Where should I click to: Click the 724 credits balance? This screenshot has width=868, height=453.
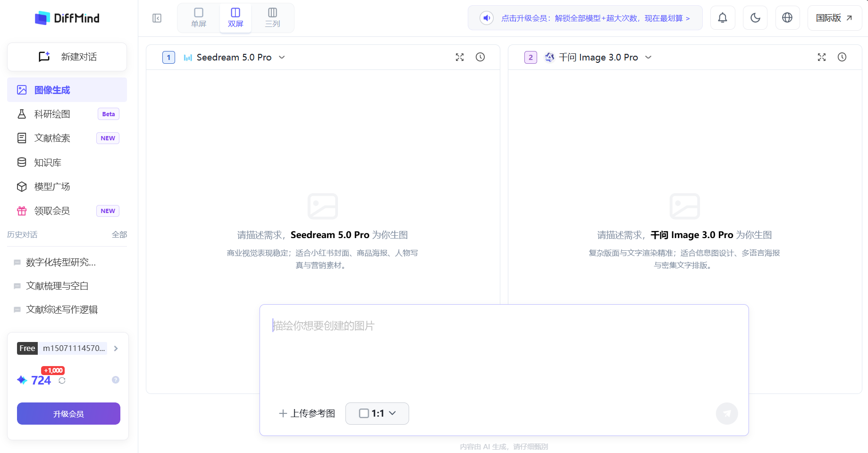pyautogui.click(x=41, y=380)
